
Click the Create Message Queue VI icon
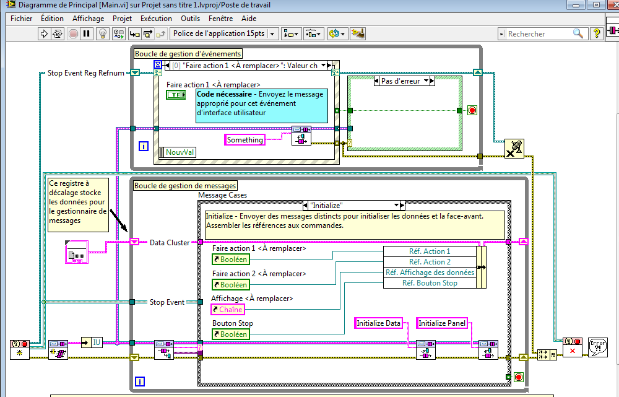58,350
